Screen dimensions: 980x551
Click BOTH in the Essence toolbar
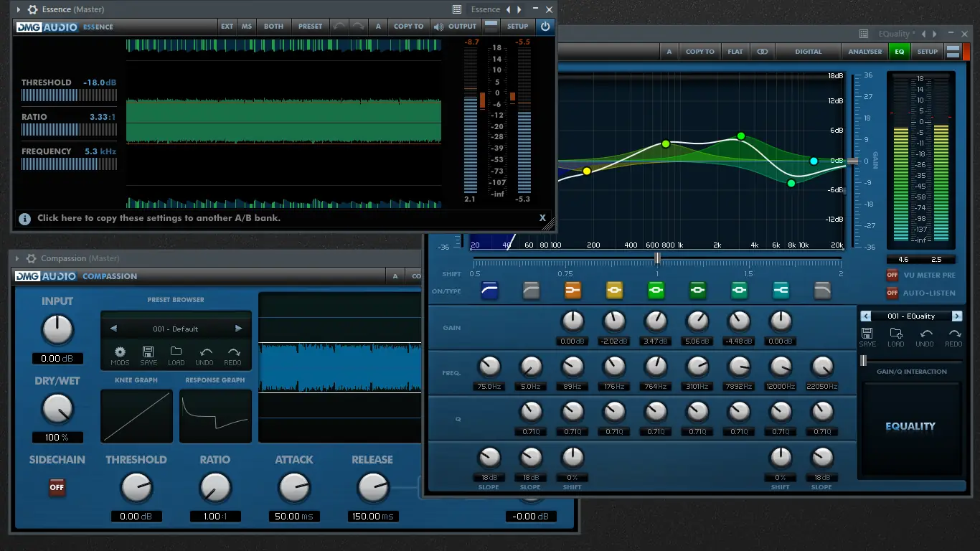[274, 27]
